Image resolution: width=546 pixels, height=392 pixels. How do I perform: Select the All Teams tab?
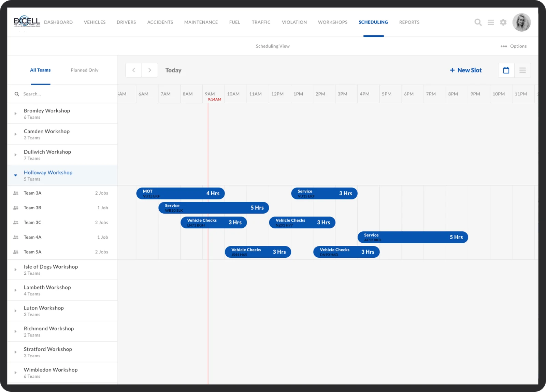click(x=40, y=70)
